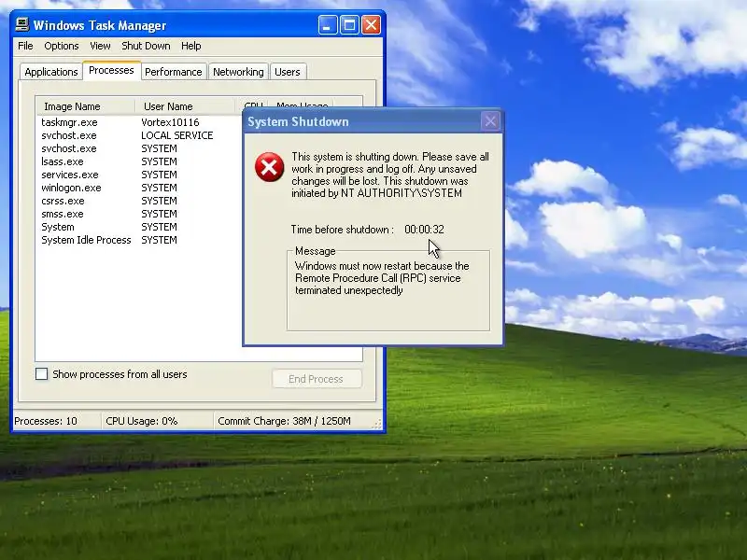
Task: Click the disabled close button of System Shutdown
Action: (491, 121)
